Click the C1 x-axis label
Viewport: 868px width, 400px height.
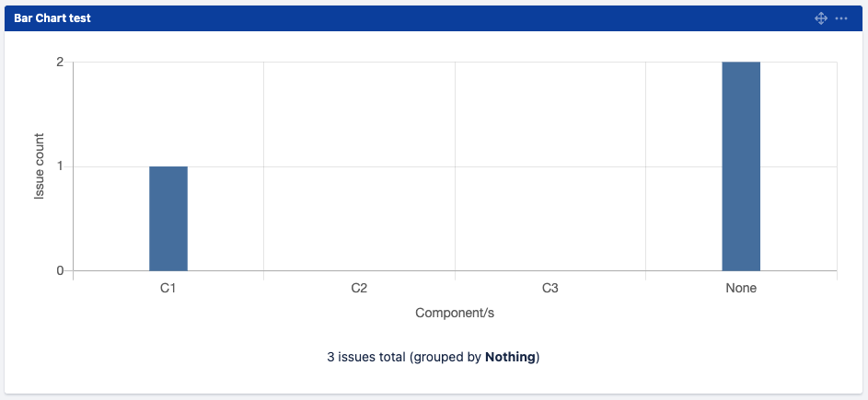pos(168,288)
